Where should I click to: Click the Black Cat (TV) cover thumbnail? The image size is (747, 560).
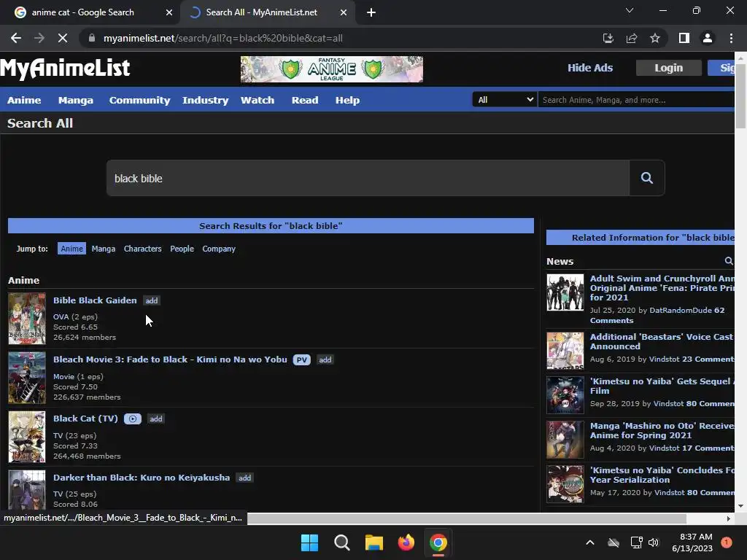point(27,437)
